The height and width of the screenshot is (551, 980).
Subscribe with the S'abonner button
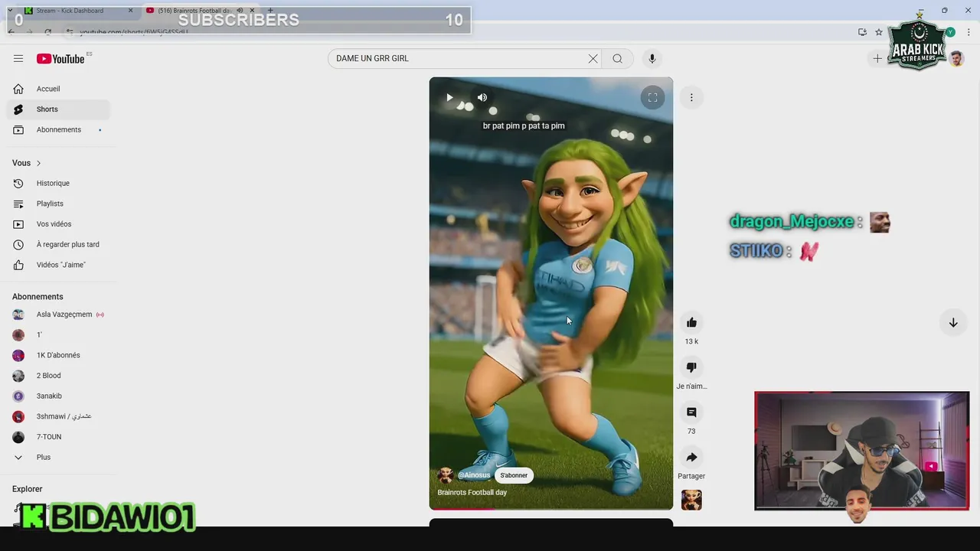point(514,475)
